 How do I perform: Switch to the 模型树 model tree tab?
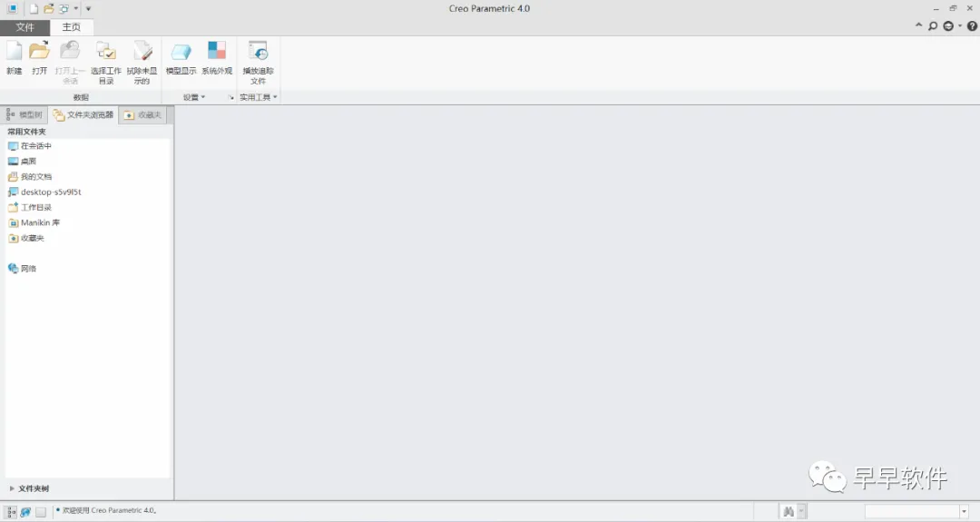click(24, 115)
